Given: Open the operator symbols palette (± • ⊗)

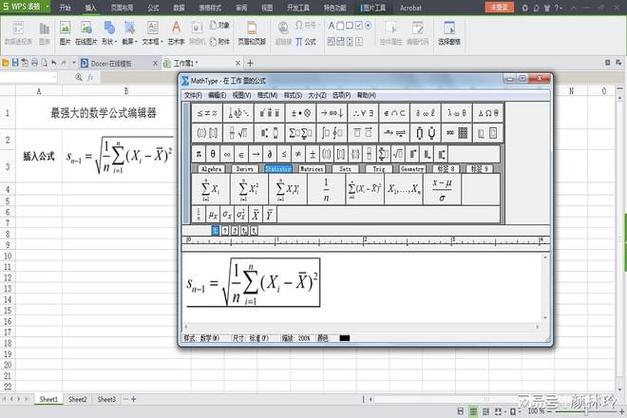Looking at the screenshot, I should pyautogui.click(x=300, y=113).
